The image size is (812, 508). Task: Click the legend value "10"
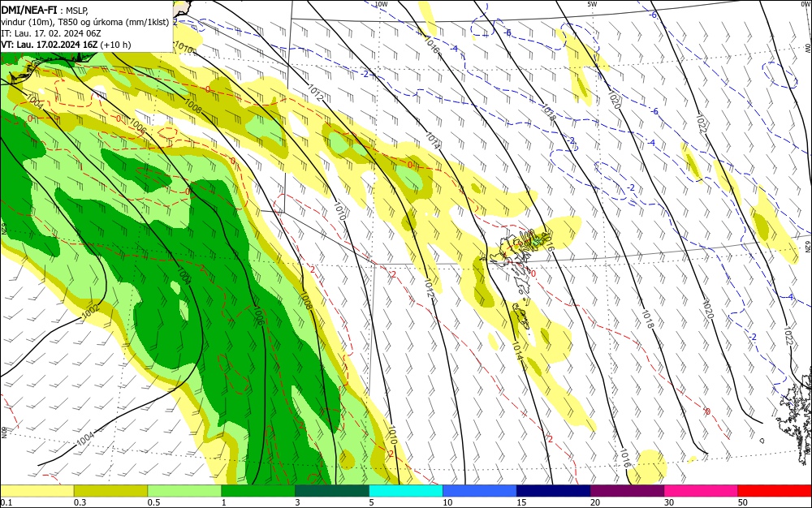click(447, 502)
